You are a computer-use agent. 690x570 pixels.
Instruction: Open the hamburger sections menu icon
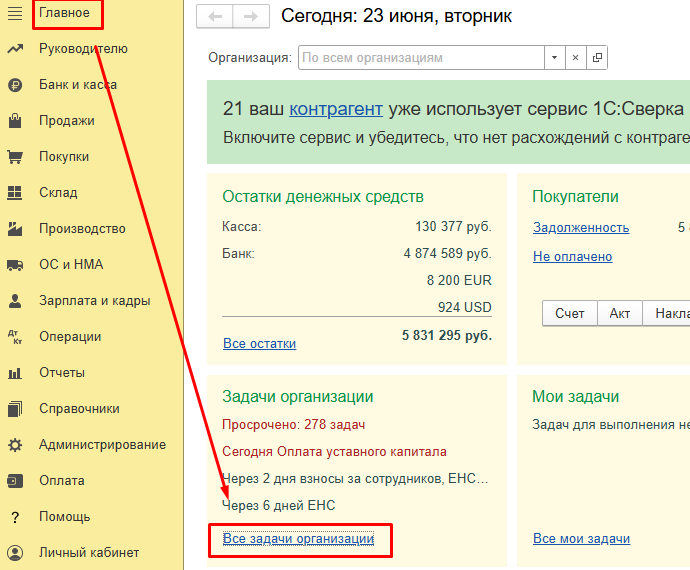pyautogui.click(x=15, y=13)
